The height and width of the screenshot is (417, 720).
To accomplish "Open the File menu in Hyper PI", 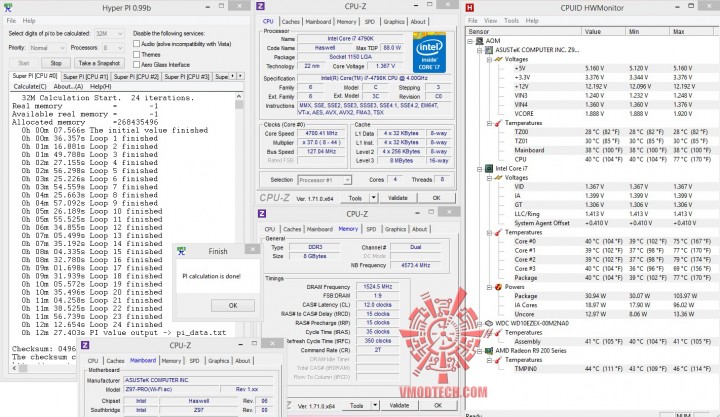I will pos(11,21).
